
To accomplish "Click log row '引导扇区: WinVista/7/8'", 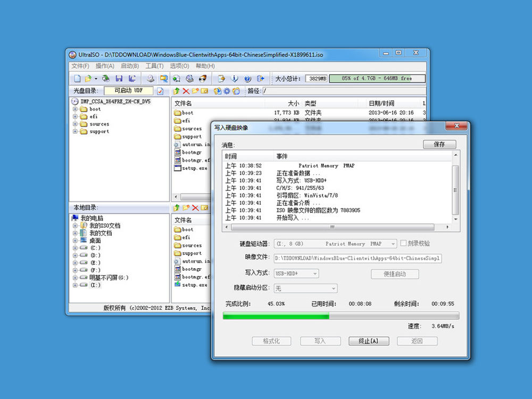I will [307, 195].
